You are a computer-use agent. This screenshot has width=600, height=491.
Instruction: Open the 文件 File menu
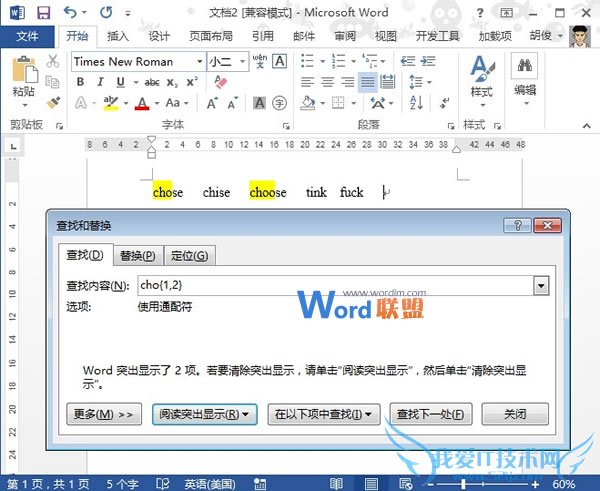coord(27,36)
